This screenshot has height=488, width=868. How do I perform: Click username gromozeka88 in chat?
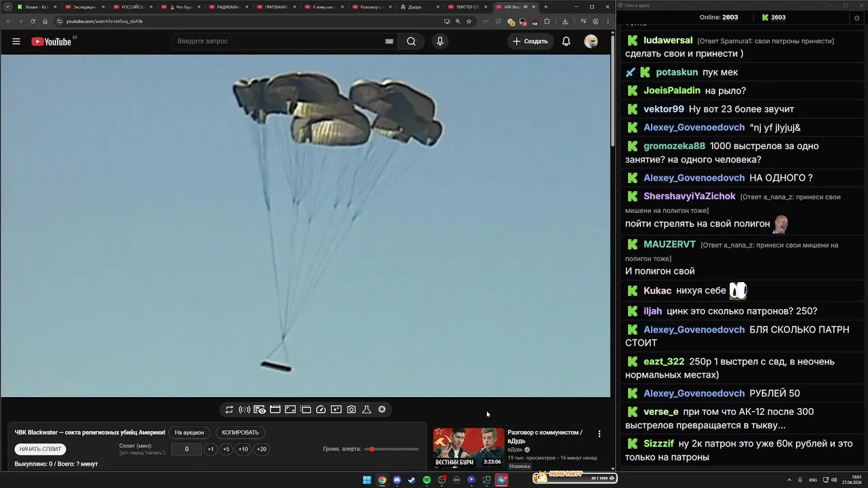point(674,146)
